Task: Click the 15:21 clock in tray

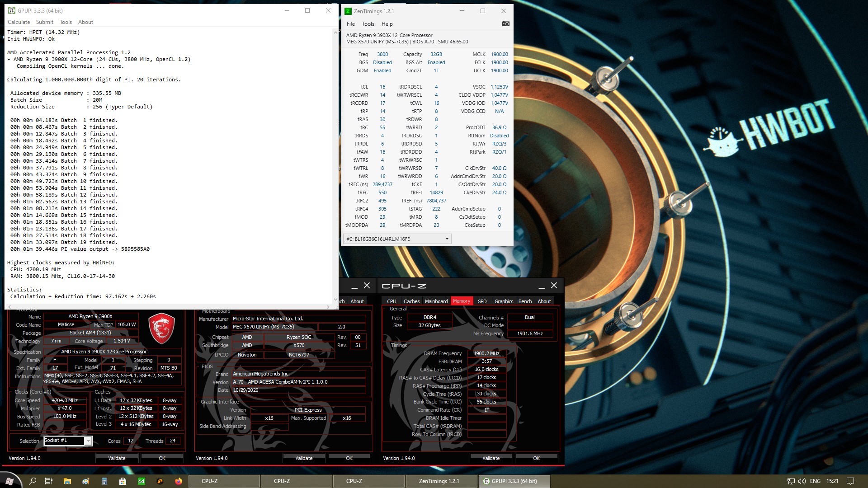Action: point(832,481)
